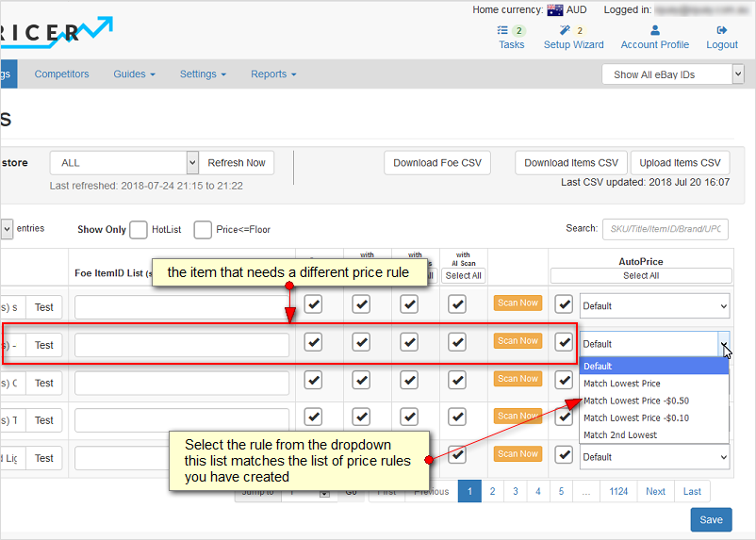The height and width of the screenshot is (540, 756).
Task: Open the Guides menu
Action: (x=134, y=74)
